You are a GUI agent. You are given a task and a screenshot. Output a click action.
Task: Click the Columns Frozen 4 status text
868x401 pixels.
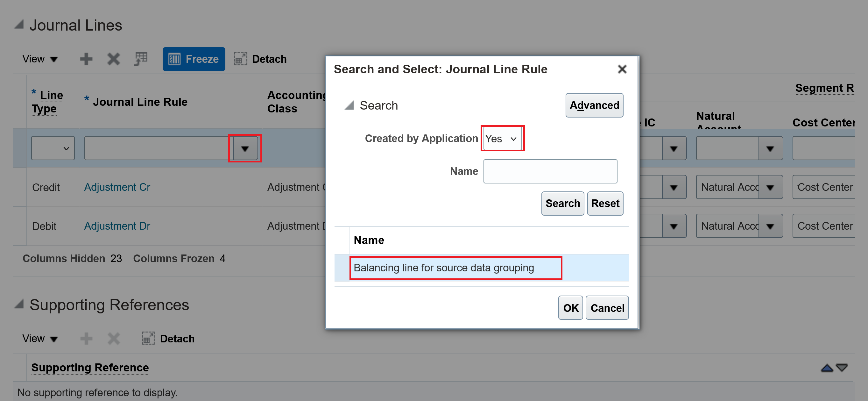(x=179, y=259)
